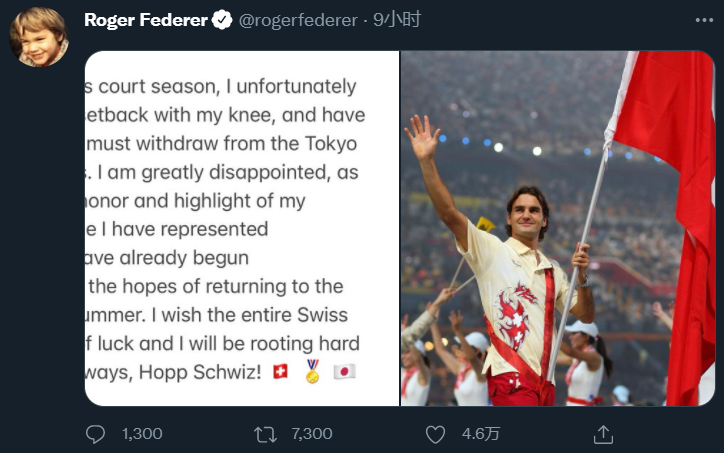Open the photo of Federer holding the flag

coord(558,228)
